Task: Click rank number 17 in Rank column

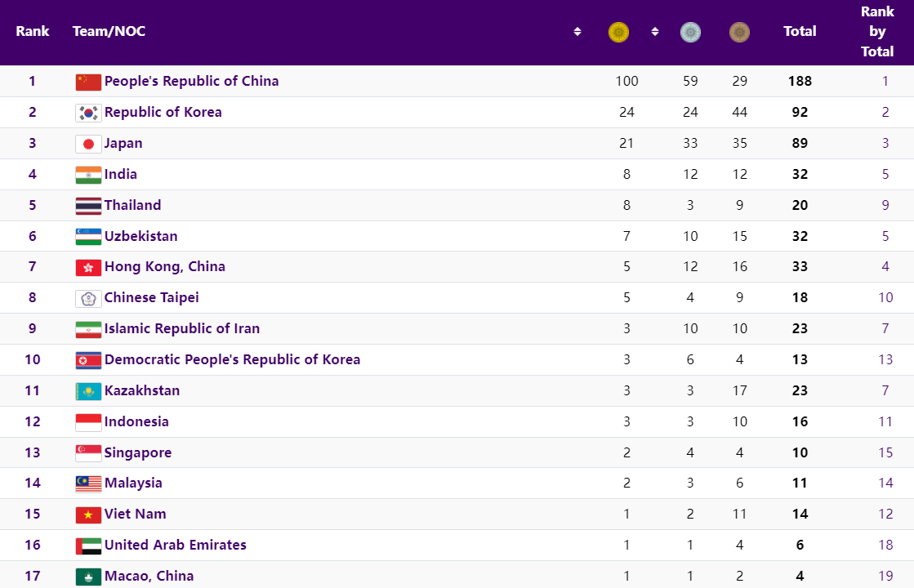Action: coord(33,576)
